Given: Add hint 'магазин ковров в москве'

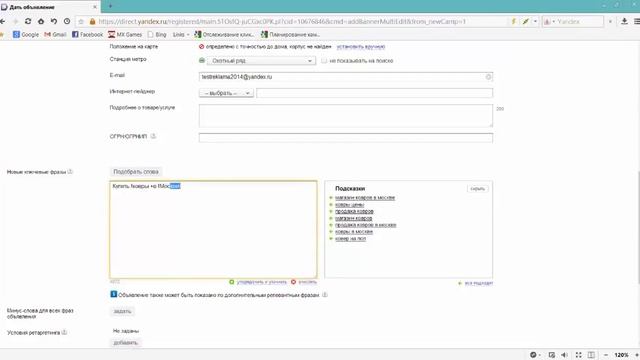Looking at the screenshot, I should point(365,198).
